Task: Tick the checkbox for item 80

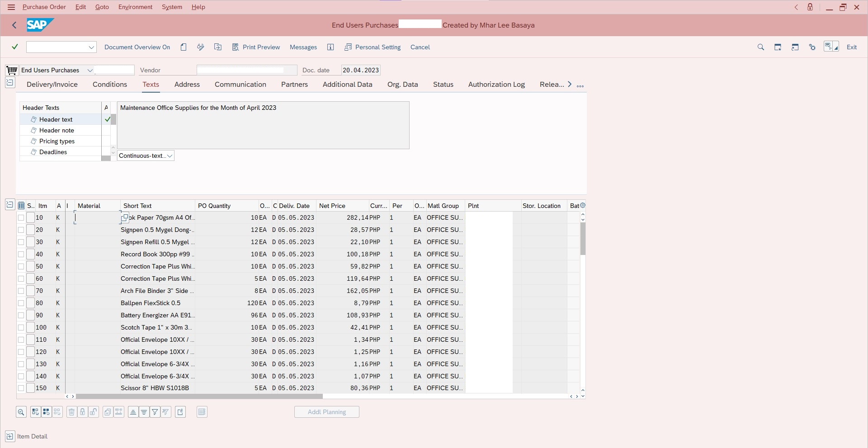Action: tap(21, 303)
